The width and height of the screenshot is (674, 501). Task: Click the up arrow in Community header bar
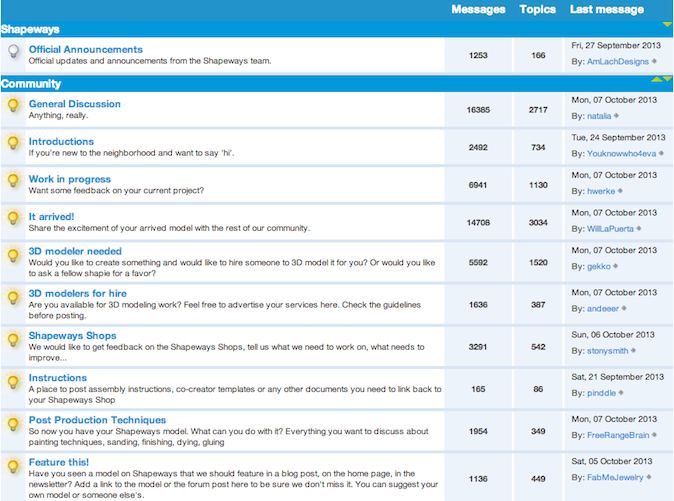tap(655, 78)
